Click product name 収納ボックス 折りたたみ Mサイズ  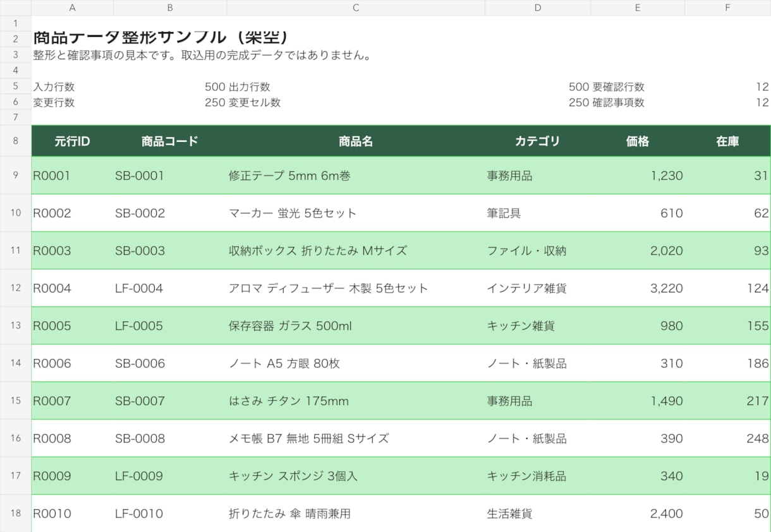[356, 251]
